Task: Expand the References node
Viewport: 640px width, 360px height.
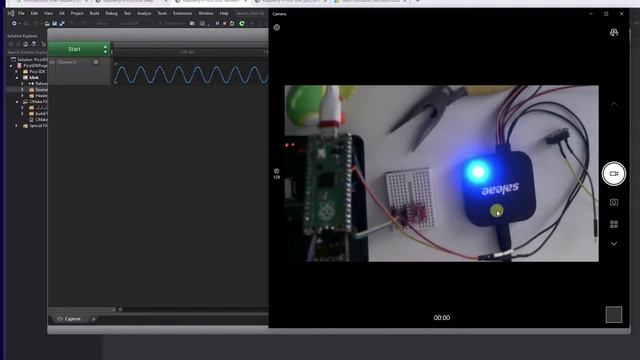Action: (22, 84)
